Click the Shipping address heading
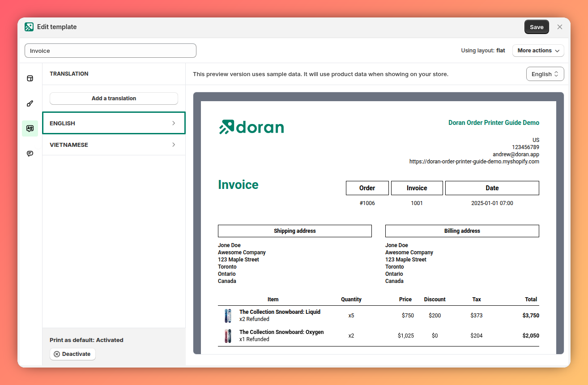This screenshot has height=385, width=588. click(x=295, y=231)
